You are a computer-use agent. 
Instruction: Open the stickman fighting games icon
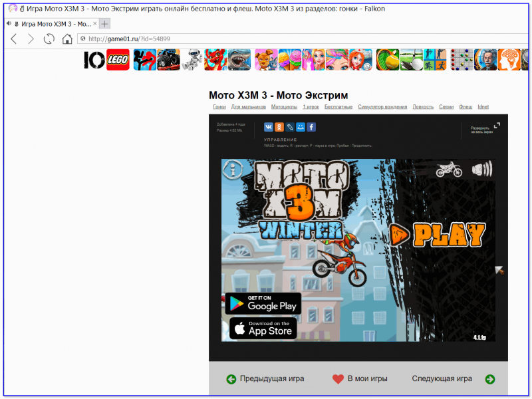point(144,60)
